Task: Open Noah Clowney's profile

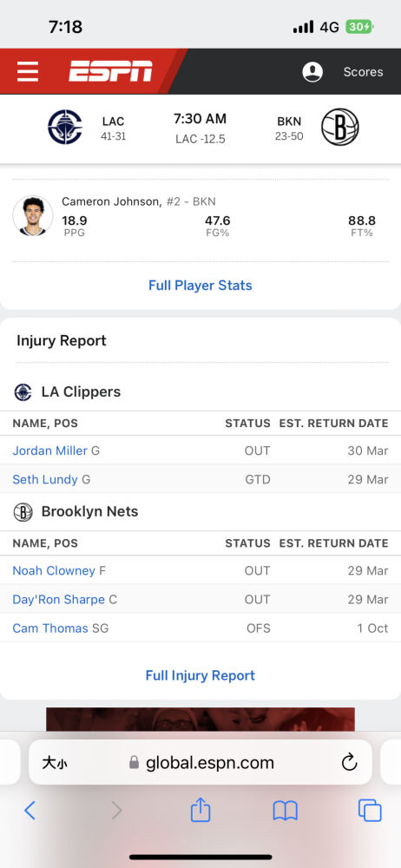Action: pos(54,571)
